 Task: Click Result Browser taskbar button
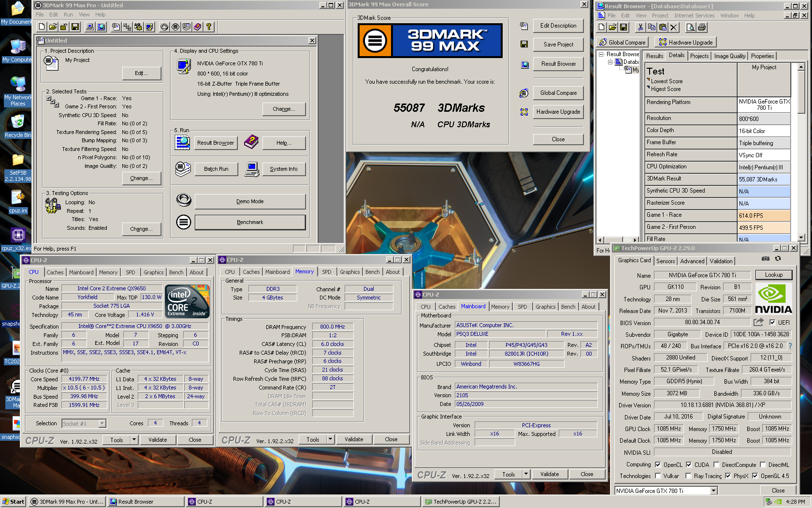pyautogui.click(x=145, y=502)
